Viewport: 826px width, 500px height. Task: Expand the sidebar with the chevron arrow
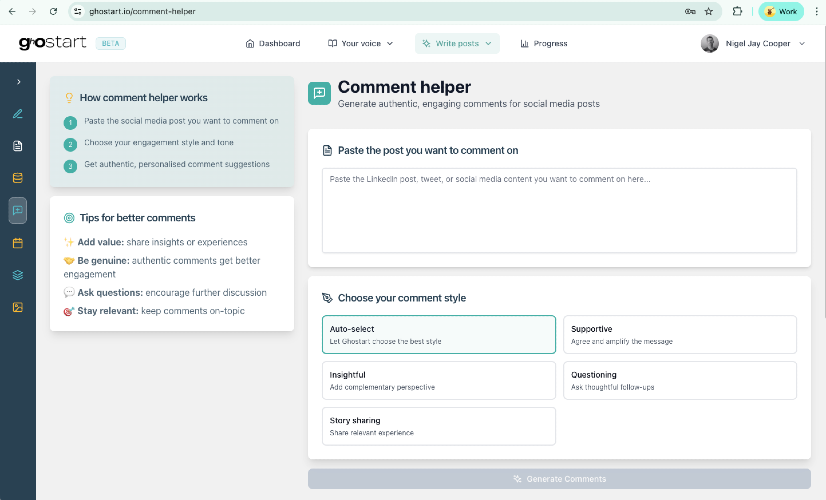(18, 82)
